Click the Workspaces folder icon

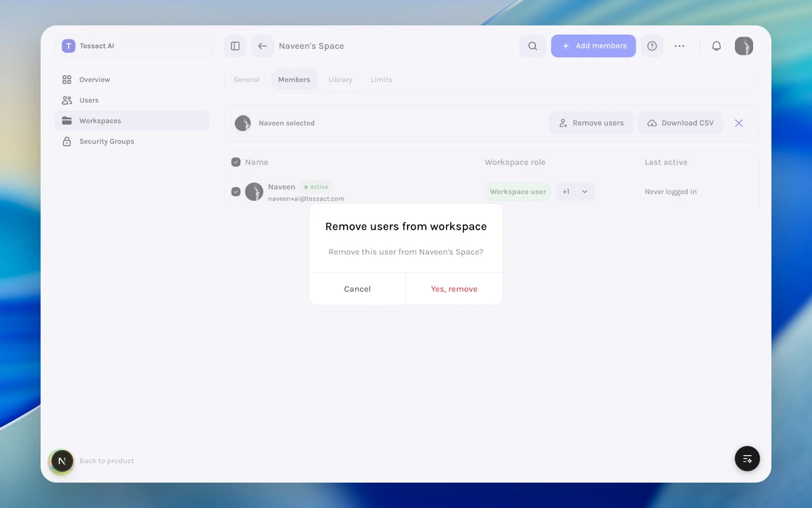(67, 121)
